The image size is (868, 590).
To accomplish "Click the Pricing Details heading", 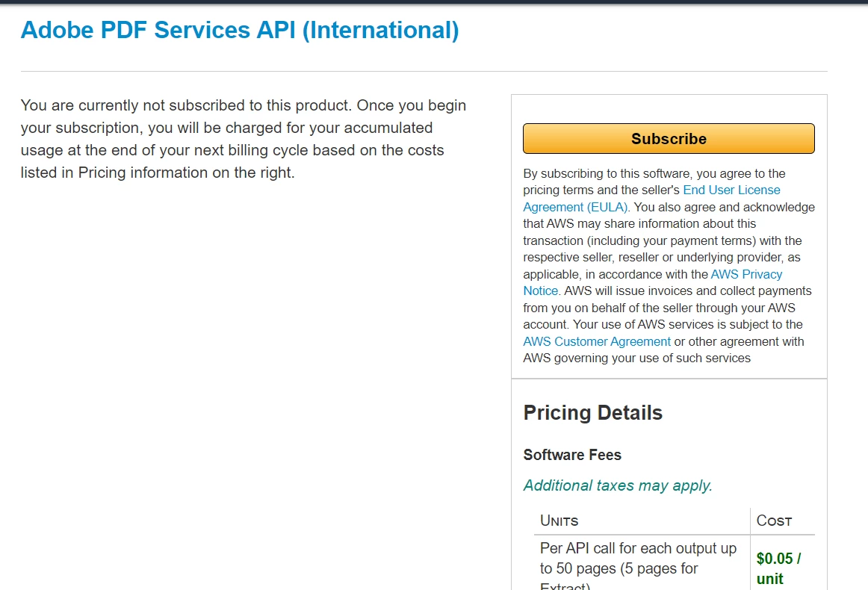I will 593,413.
